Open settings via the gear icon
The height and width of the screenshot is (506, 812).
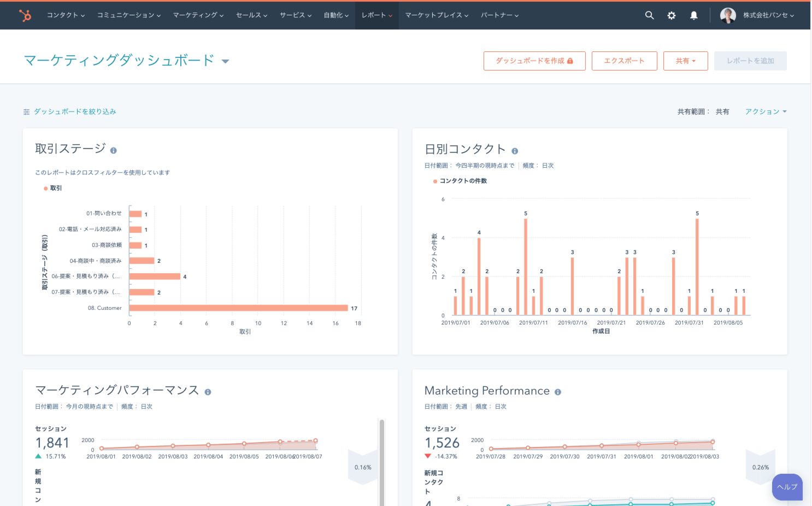[x=672, y=15]
